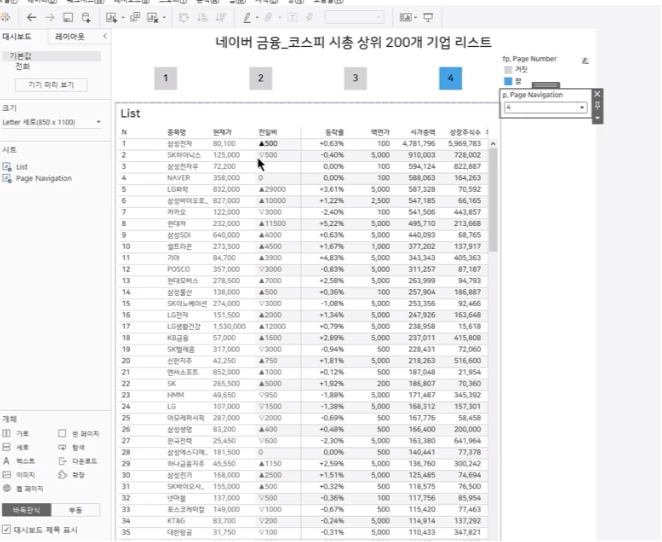This screenshot has width=662, height=542.
Task: Click the pin icon on Page Navigation object
Action: coord(597,106)
